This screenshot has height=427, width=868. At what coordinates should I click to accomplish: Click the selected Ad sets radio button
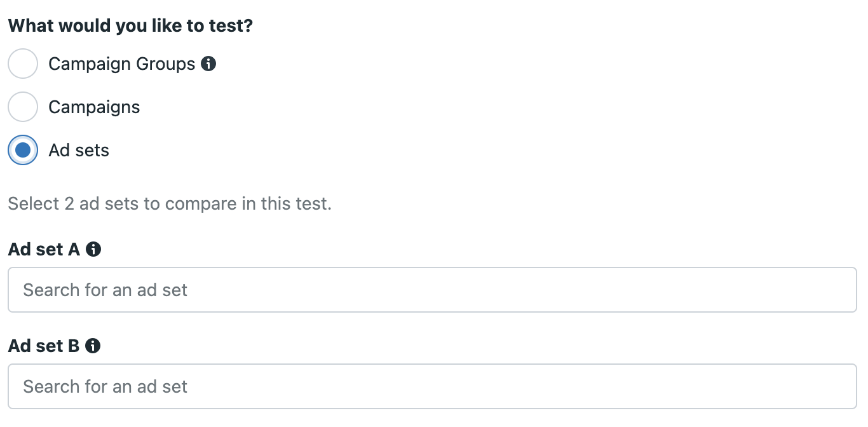[23, 150]
